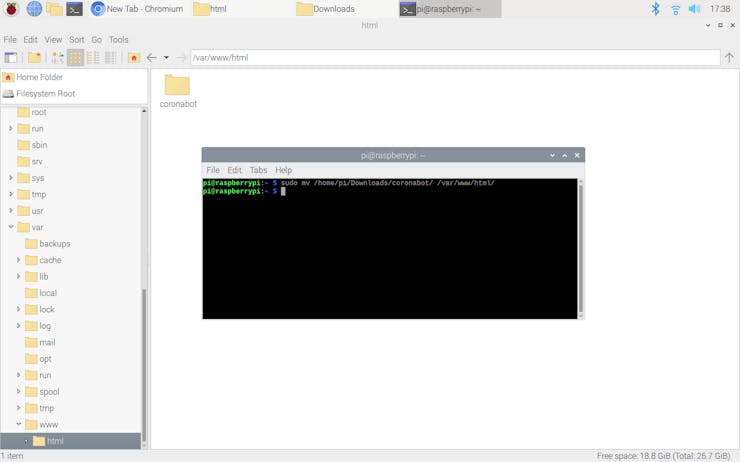The height and width of the screenshot is (462, 740).
Task: Toggle the folder-tree view toolbar icon
Action: [x=58, y=58]
